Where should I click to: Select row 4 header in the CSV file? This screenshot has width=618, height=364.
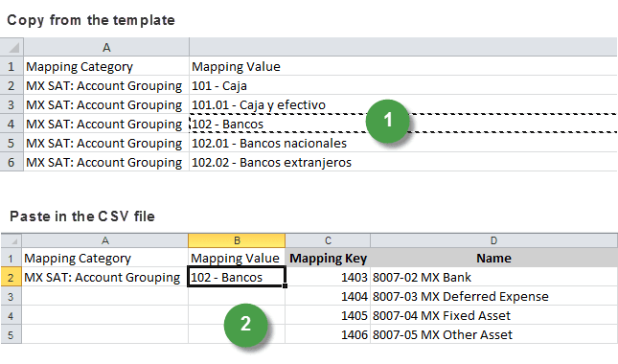point(11,315)
